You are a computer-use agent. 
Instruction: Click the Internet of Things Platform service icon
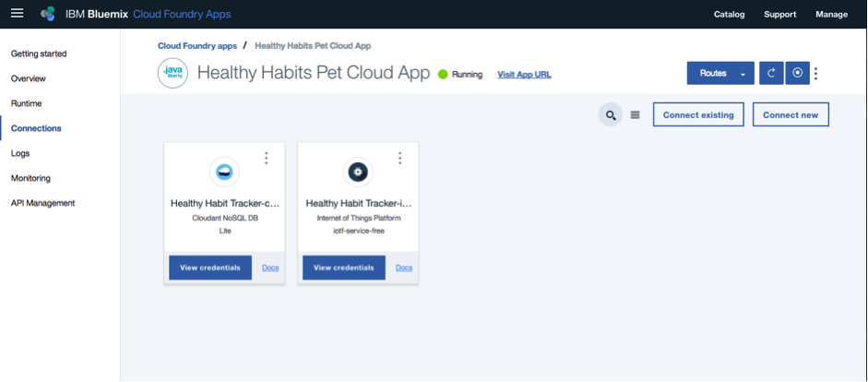pos(358,173)
